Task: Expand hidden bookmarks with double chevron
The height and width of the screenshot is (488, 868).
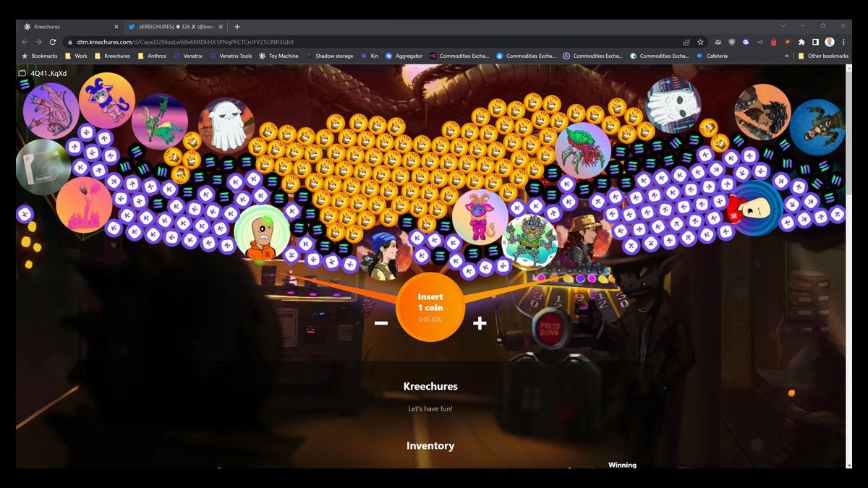Action: (x=787, y=56)
